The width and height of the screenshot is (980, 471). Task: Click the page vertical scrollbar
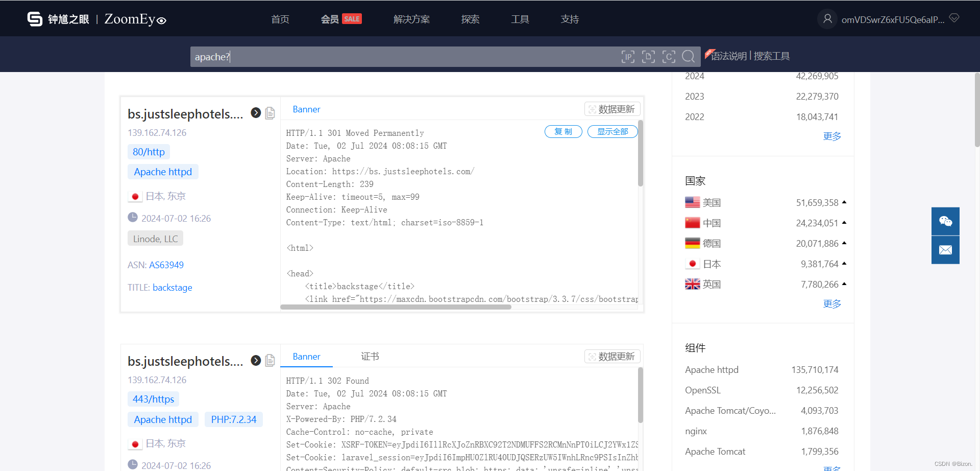[977, 110]
